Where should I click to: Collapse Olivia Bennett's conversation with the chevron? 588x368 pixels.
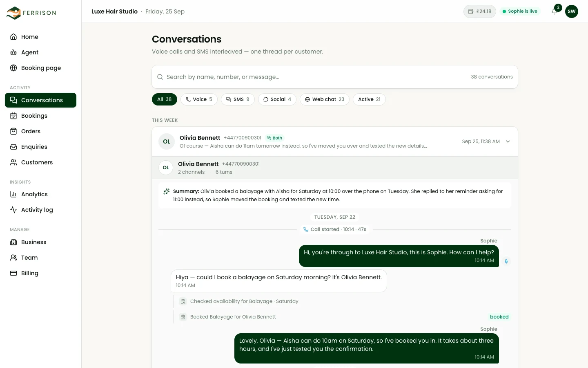click(x=508, y=141)
